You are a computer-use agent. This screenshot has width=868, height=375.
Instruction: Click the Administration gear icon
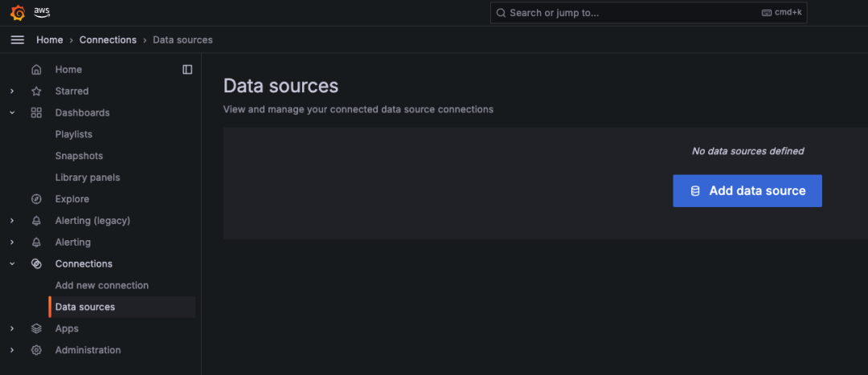coord(36,350)
